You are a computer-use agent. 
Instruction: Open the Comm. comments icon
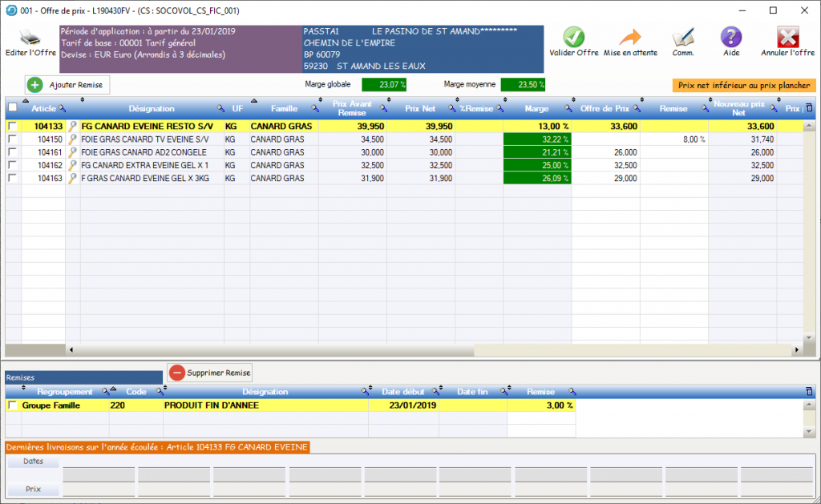point(683,37)
